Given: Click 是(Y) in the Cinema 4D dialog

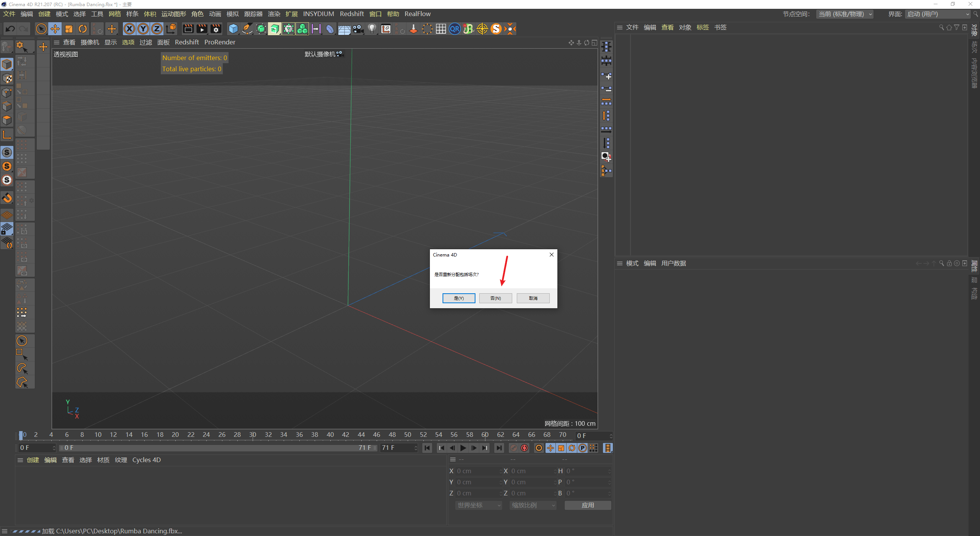Looking at the screenshot, I should pyautogui.click(x=459, y=298).
